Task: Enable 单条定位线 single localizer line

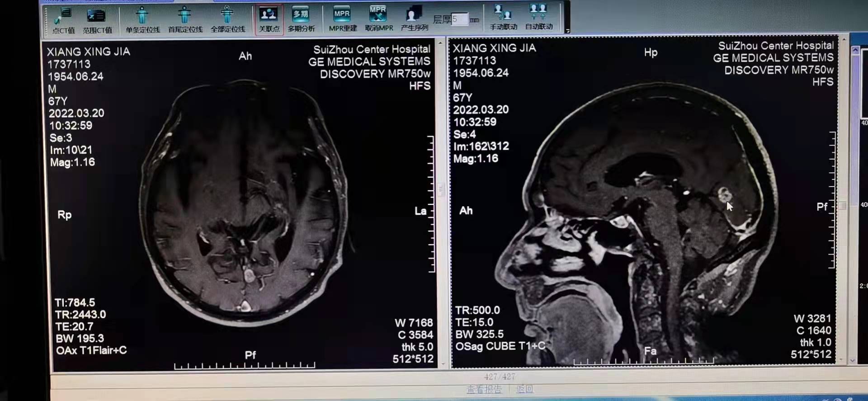Action: point(142,20)
